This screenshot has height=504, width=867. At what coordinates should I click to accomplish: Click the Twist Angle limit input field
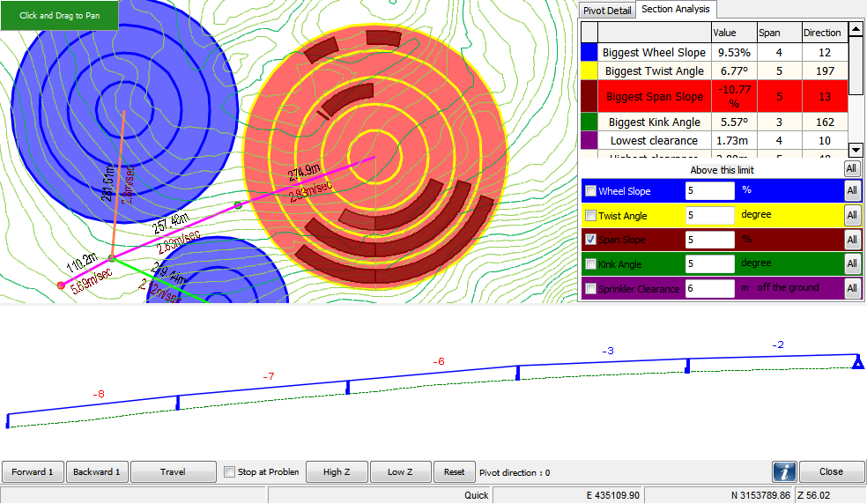[x=709, y=215]
